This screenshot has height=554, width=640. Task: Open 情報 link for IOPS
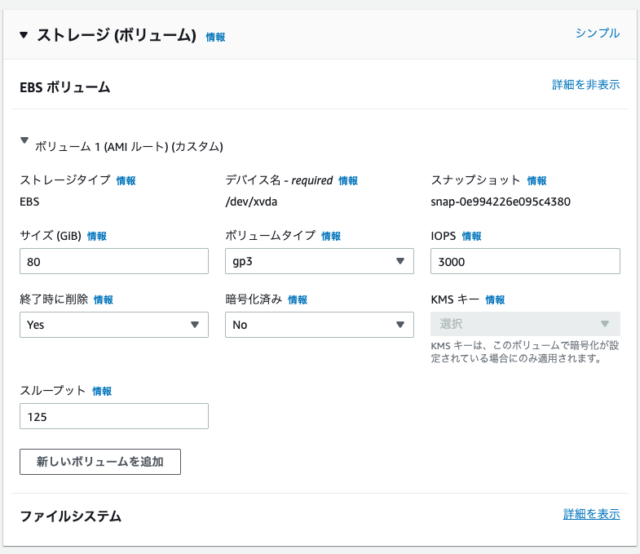coord(471,236)
